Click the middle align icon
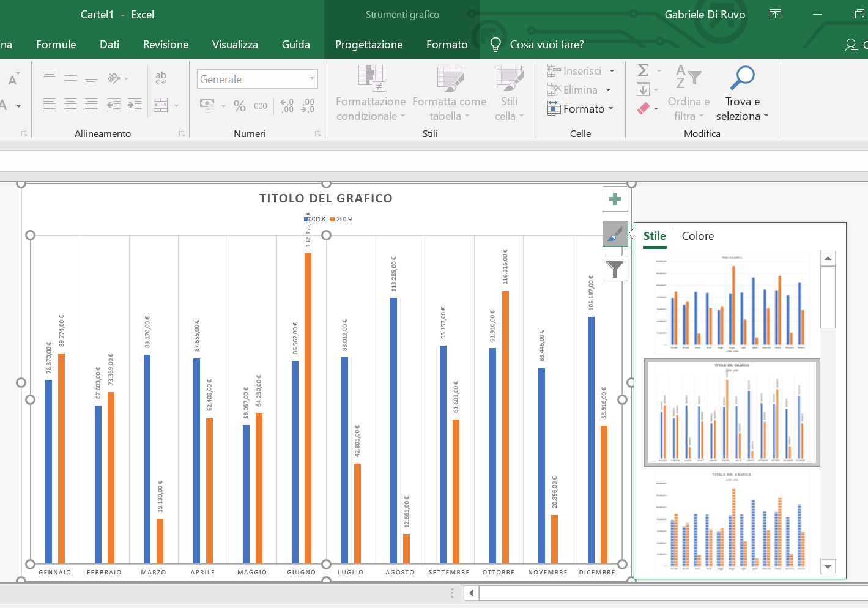Image resolution: width=868 pixels, height=608 pixels. (70, 78)
